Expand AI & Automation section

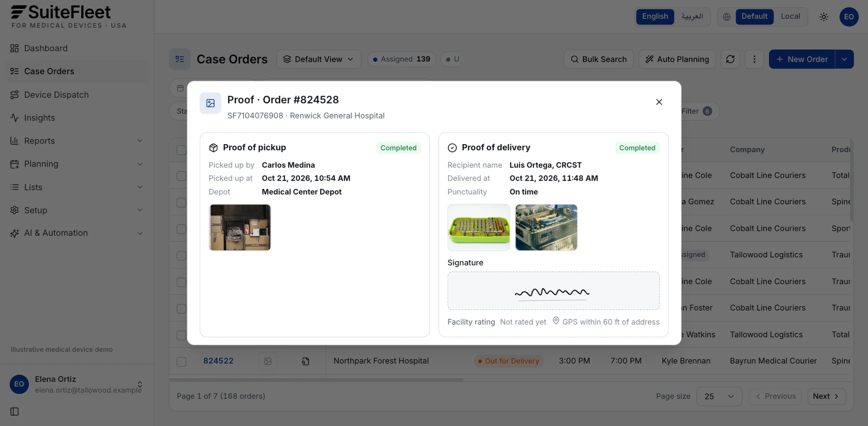[77, 233]
